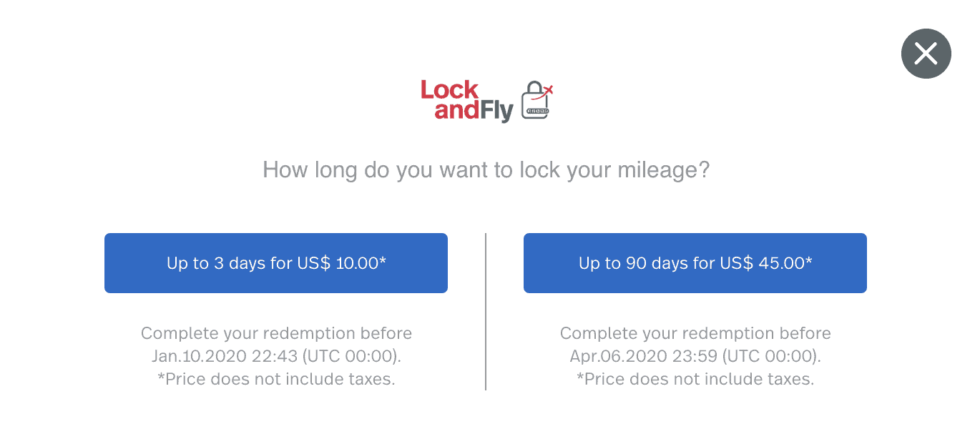Click the "US$ 45.00*" price on right button
The image size is (980, 429).
click(766, 263)
